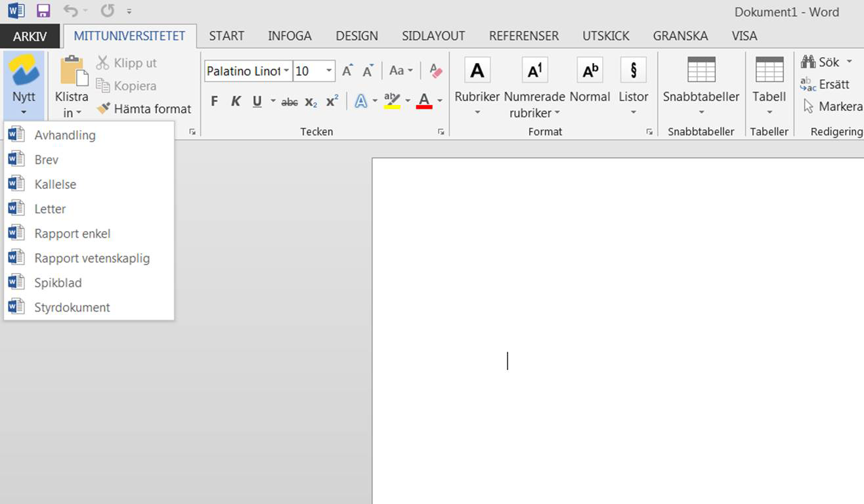Toggle bold with the F button

(x=214, y=102)
